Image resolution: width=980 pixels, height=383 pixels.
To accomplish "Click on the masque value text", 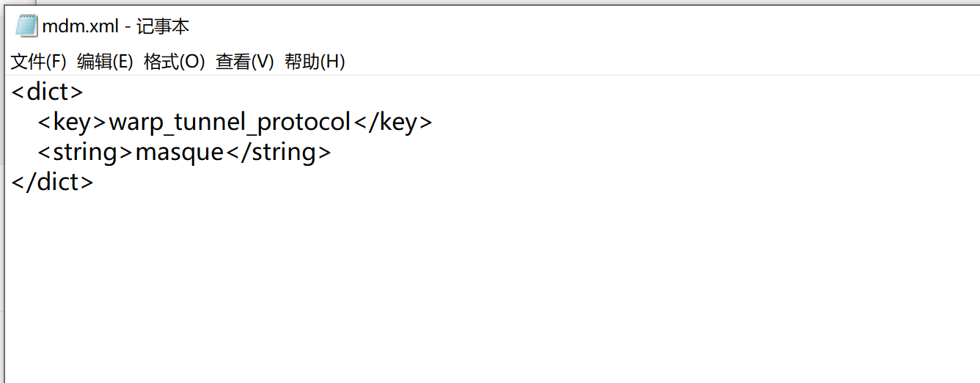I will (x=180, y=153).
